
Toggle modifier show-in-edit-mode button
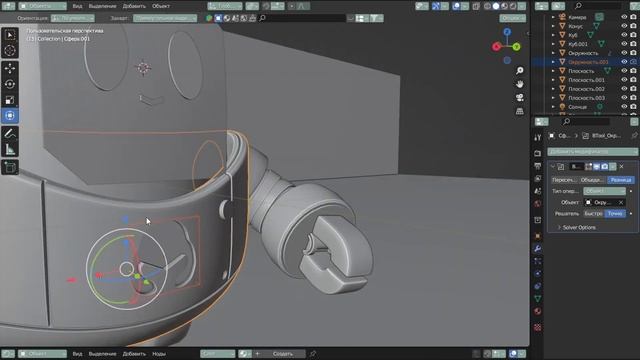(x=589, y=167)
